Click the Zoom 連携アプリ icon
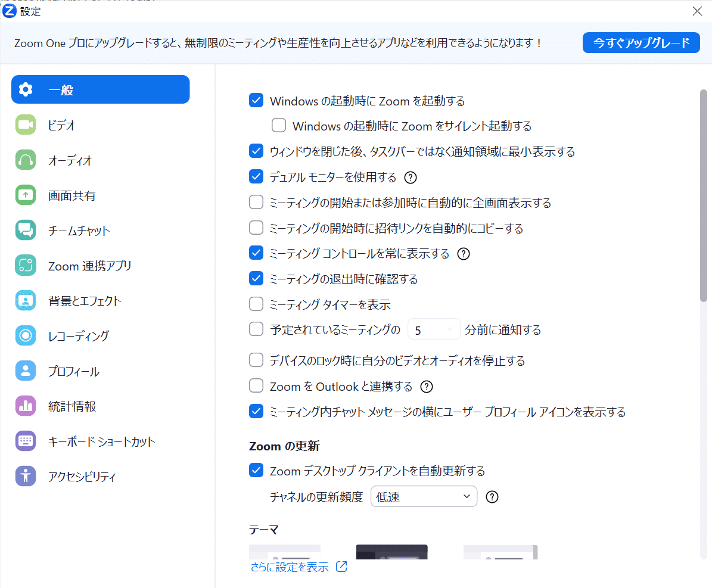This screenshot has width=712, height=588. click(26, 266)
